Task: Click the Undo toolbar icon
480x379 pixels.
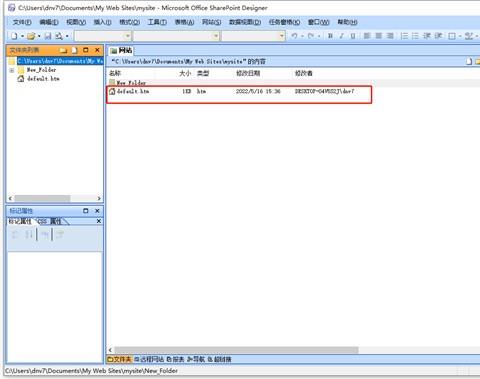Action: tap(294, 36)
